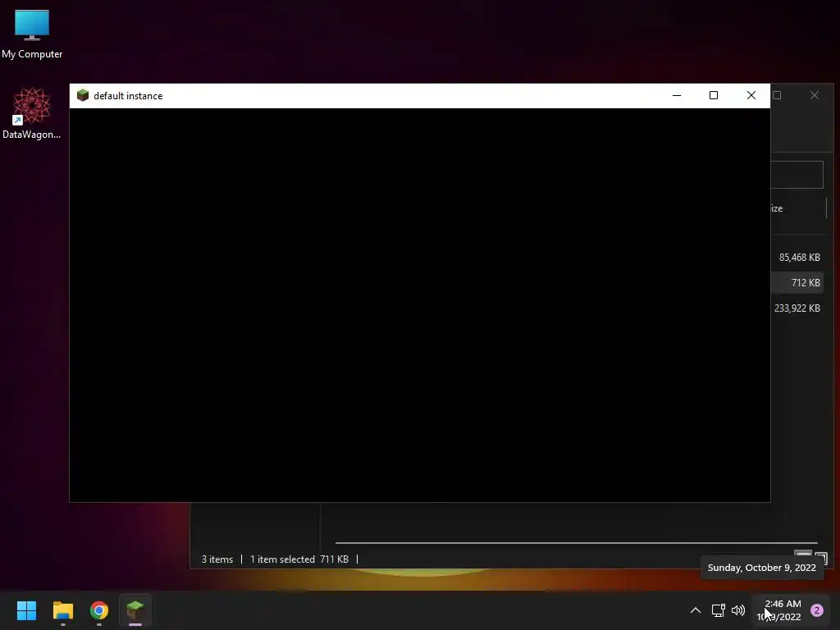
Task: Select the DataWagon desktop shortcut
Action: [x=32, y=113]
